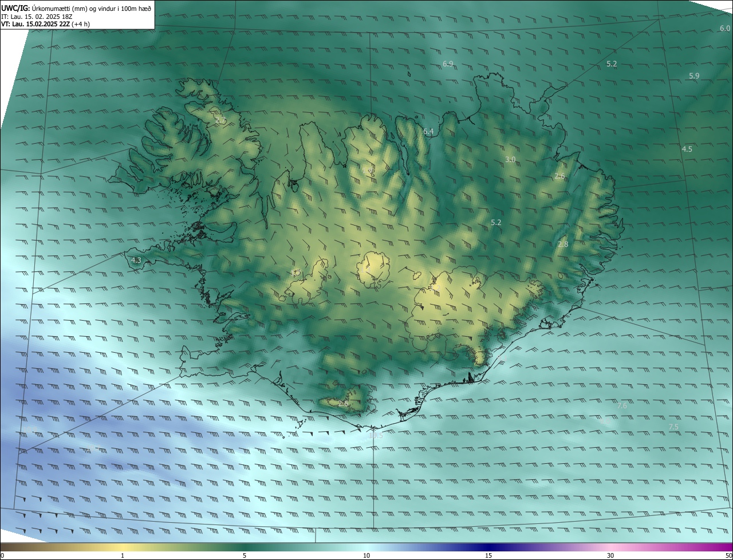Click the 2.8 precipitation value label
Viewport: 733px width, 560px height.
click(563, 244)
